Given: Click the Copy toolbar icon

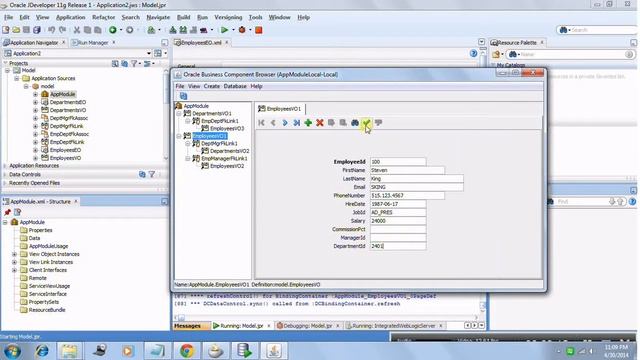Looking at the screenshot, I should 87,30.
